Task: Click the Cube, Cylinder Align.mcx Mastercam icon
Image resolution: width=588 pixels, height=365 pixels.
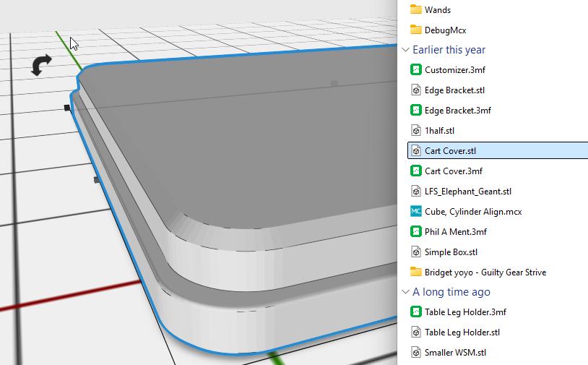Action: 415,212
